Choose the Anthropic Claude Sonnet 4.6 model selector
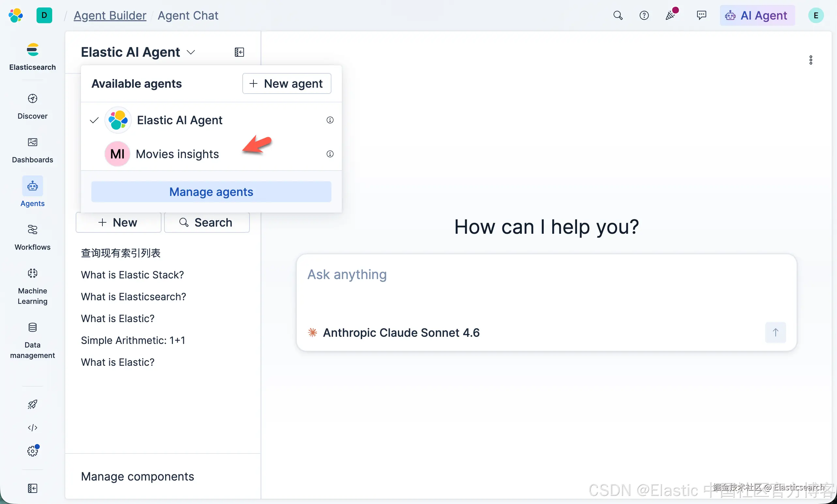 coord(394,333)
